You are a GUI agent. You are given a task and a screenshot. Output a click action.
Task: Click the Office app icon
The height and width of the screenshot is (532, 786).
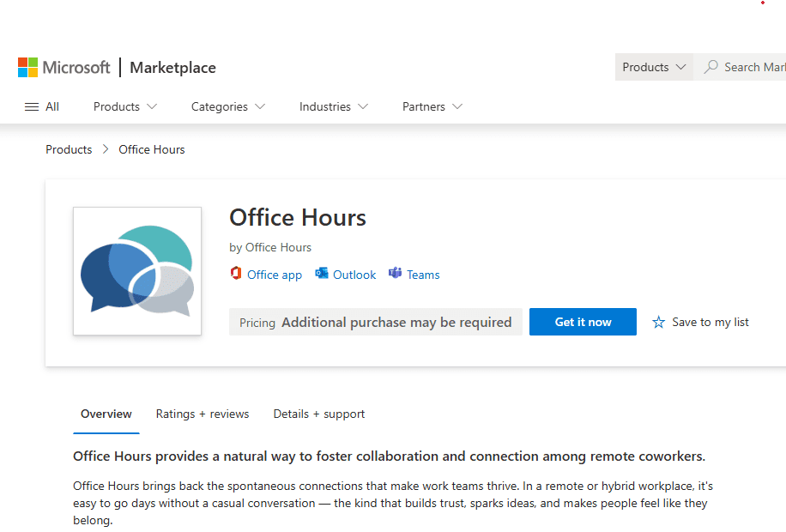[236, 273]
